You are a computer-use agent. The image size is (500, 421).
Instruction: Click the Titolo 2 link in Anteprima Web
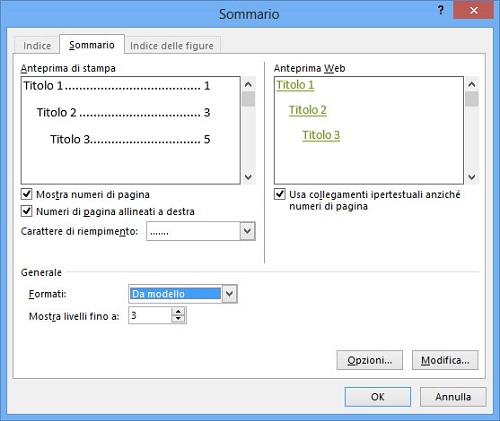(x=308, y=110)
